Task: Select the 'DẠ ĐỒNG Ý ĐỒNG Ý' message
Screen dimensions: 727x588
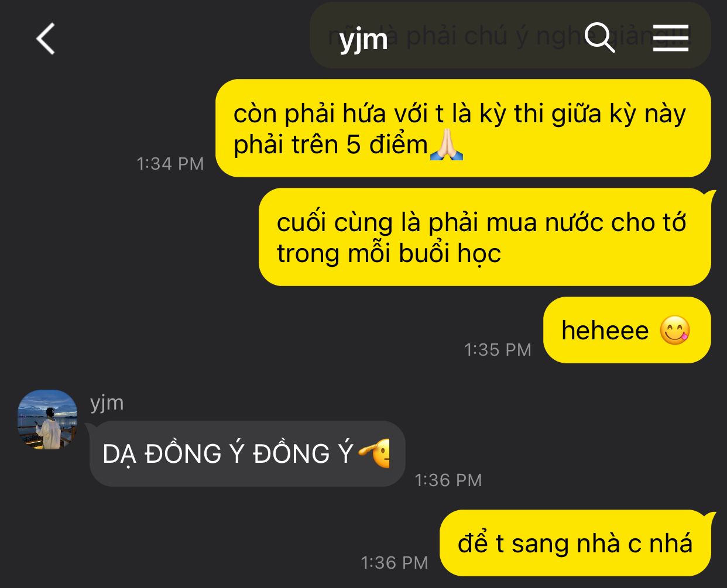Action: (247, 453)
